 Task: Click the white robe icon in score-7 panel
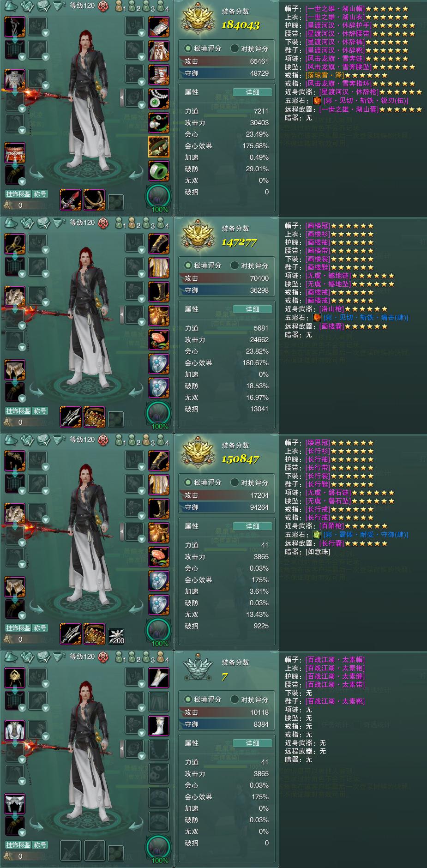point(15,730)
